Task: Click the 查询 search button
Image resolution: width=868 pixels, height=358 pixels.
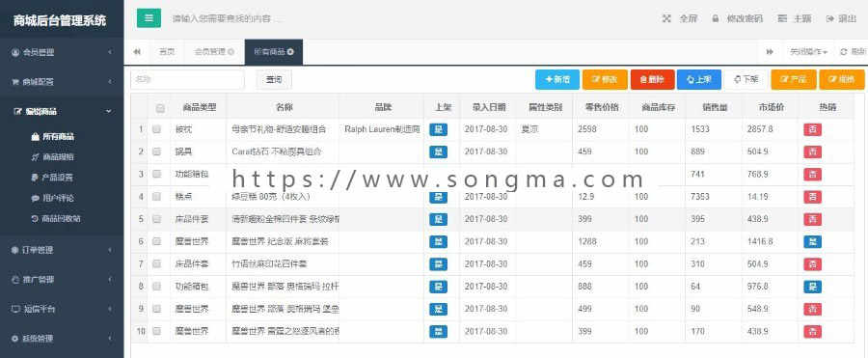Action: pos(274,80)
